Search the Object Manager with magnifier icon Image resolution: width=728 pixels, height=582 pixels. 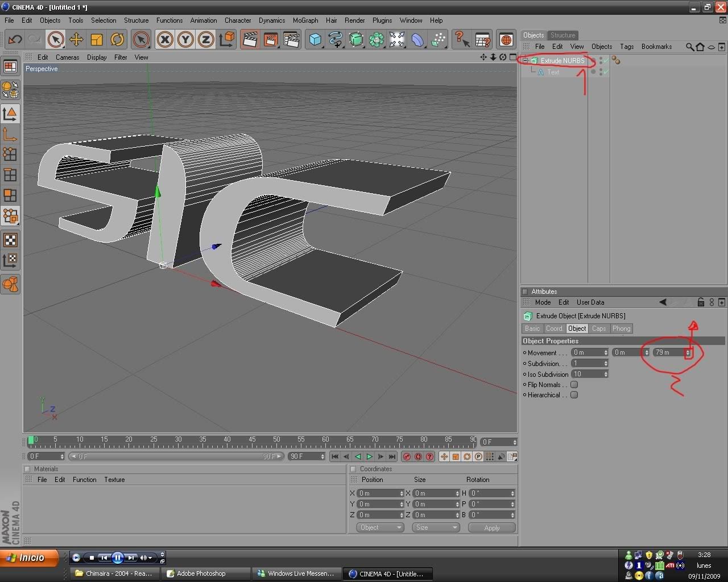[x=689, y=47]
